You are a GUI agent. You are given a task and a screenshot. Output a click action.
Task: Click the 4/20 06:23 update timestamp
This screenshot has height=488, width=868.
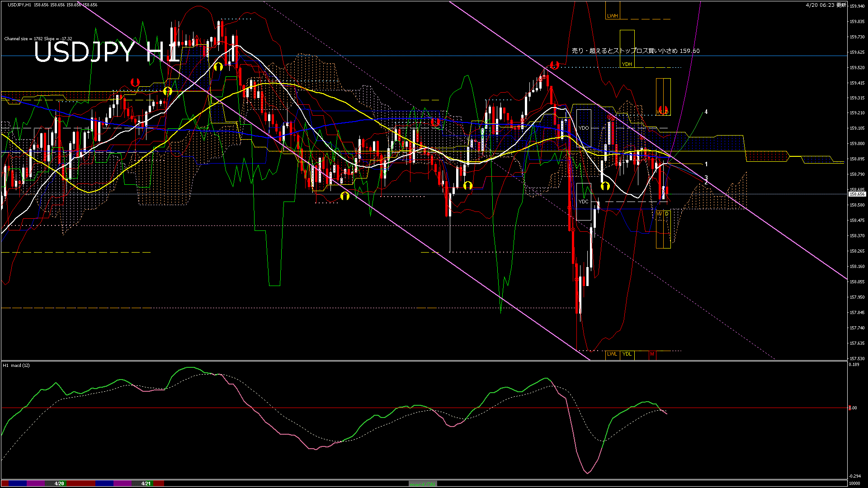pyautogui.click(x=826, y=5)
